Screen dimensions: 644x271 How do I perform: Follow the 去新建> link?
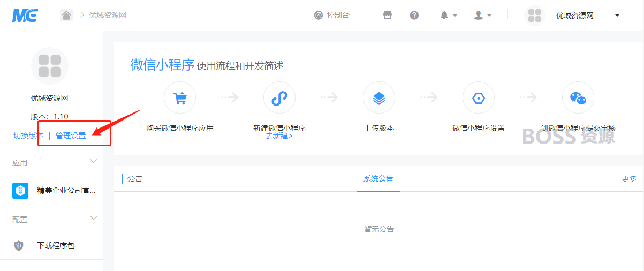click(279, 136)
